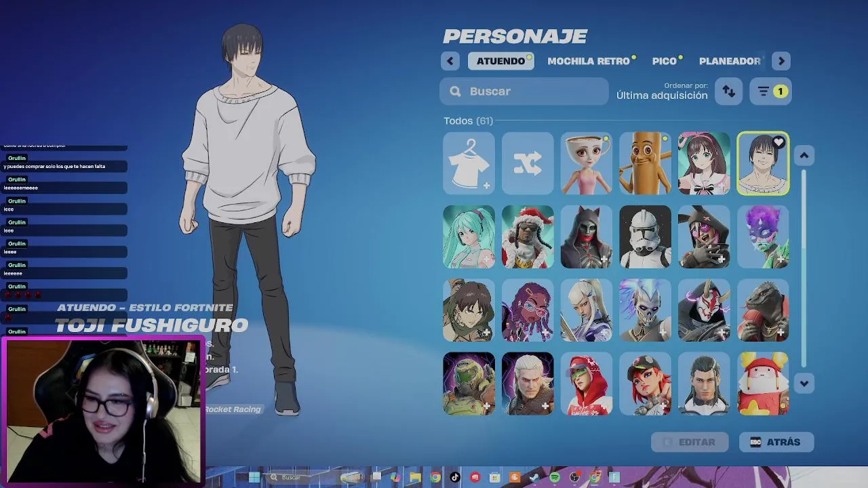
Task: Select the teacup head outfit
Action: 587,163
